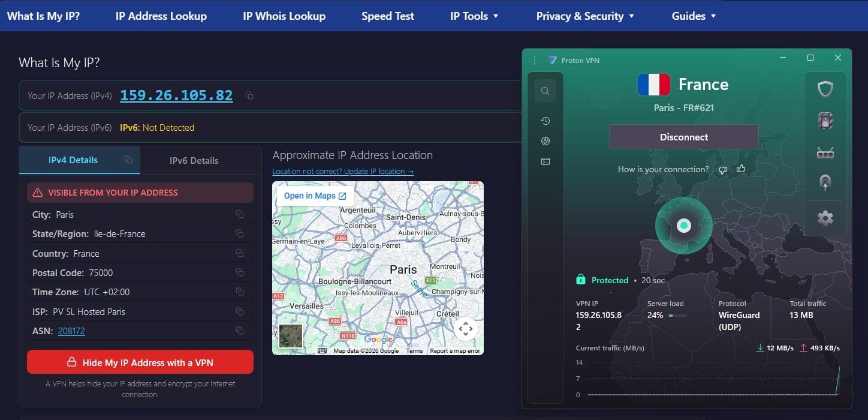The height and width of the screenshot is (420, 868).
Task: Click Open in Maps button
Action: click(315, 196)
